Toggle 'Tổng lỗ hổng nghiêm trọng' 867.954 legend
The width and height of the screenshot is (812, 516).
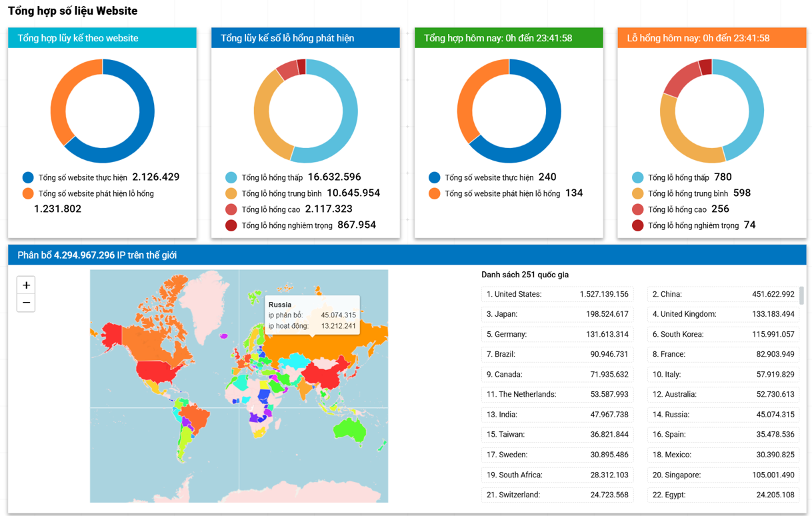coord(231,225)
